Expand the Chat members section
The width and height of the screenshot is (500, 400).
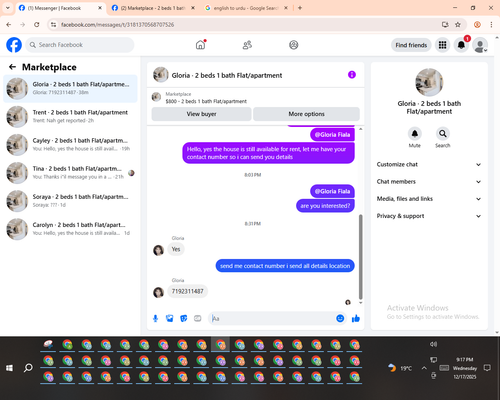[x=429, y=182]
